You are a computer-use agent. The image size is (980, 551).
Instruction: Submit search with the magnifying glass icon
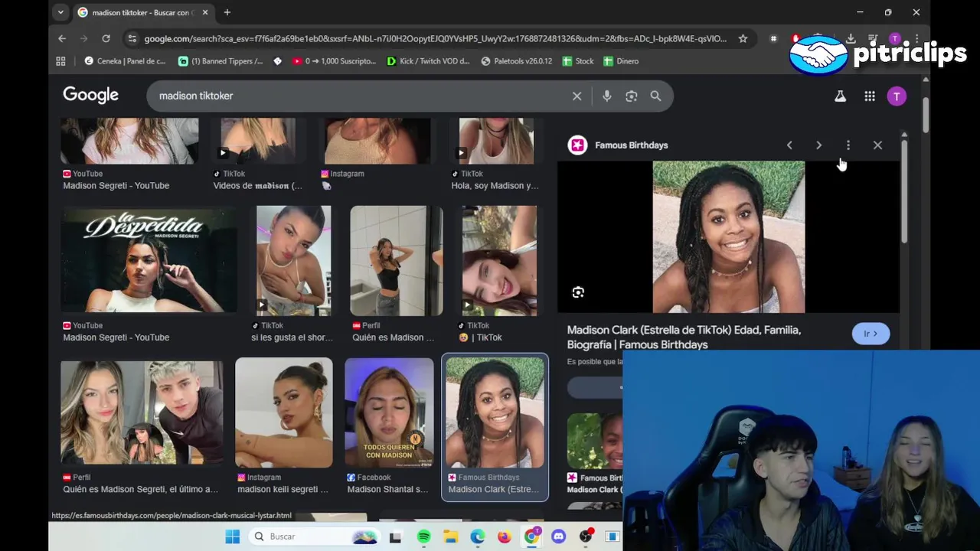(x=655, y=96)
